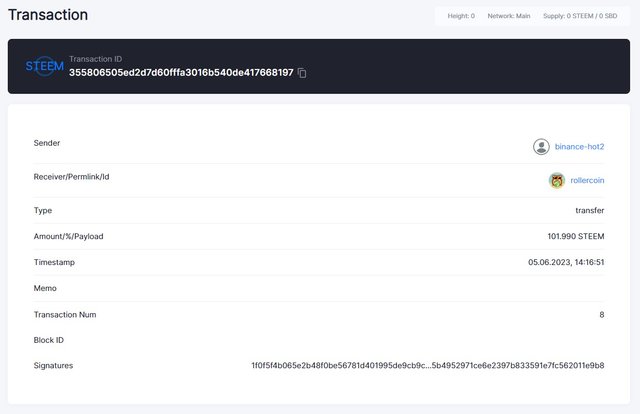Click the Memo row label
Viewport: 640px width, 414px height.
[45, 288]
